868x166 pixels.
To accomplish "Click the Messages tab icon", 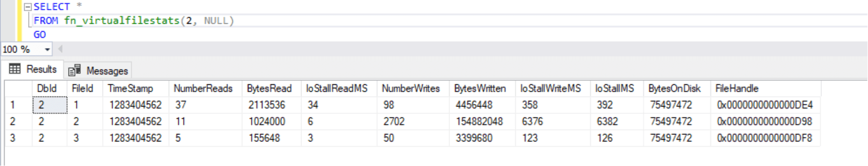I will 74,70.
